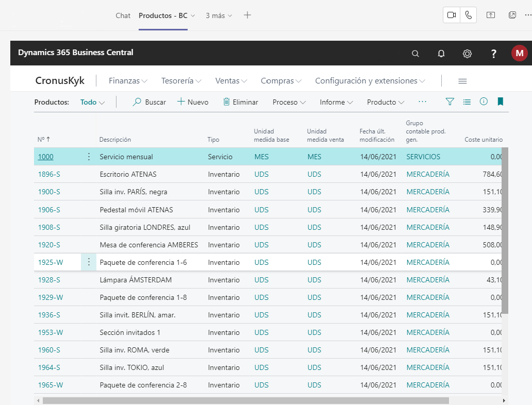This screenshot has height=405, width=532.
Task: Open the Todo view dropdown
Action: click(92, 102)
